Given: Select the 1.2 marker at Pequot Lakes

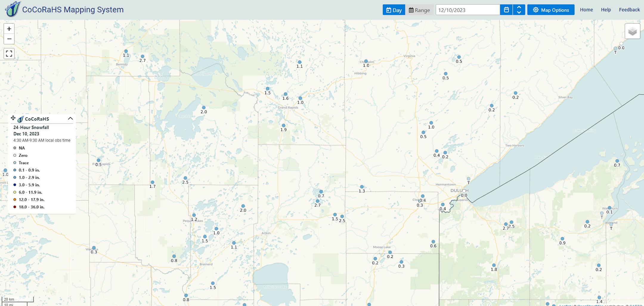Looking at the screenshot, I should point(194,215).
